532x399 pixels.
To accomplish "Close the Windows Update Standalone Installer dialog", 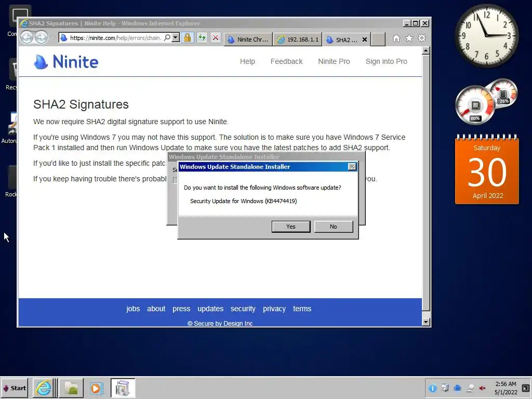I will [x=352, y=167].
